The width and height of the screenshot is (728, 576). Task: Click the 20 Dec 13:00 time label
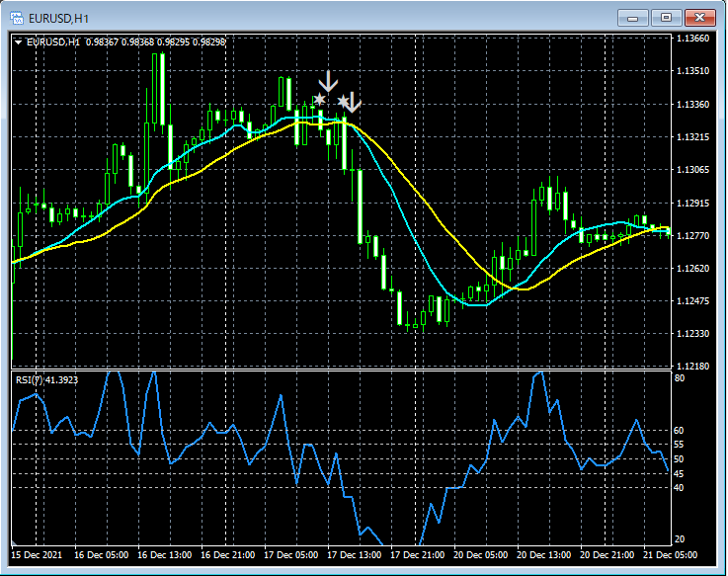tap(543, 555)
